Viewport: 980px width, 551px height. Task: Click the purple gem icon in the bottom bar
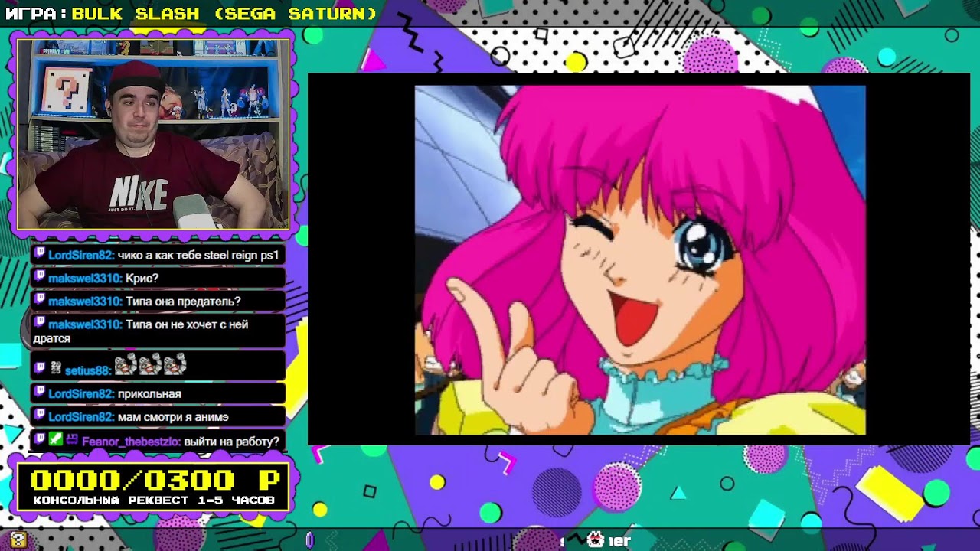(309, 540)
